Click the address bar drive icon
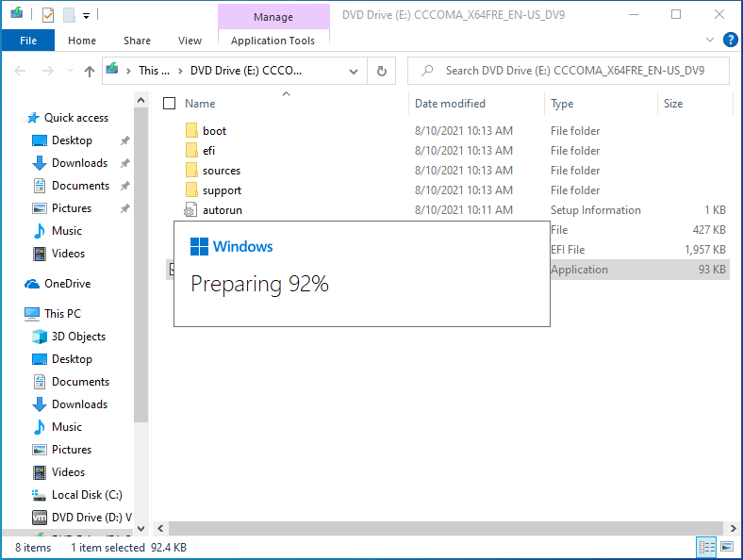Viewport: 743px width, 560px height. coord(112,69)
